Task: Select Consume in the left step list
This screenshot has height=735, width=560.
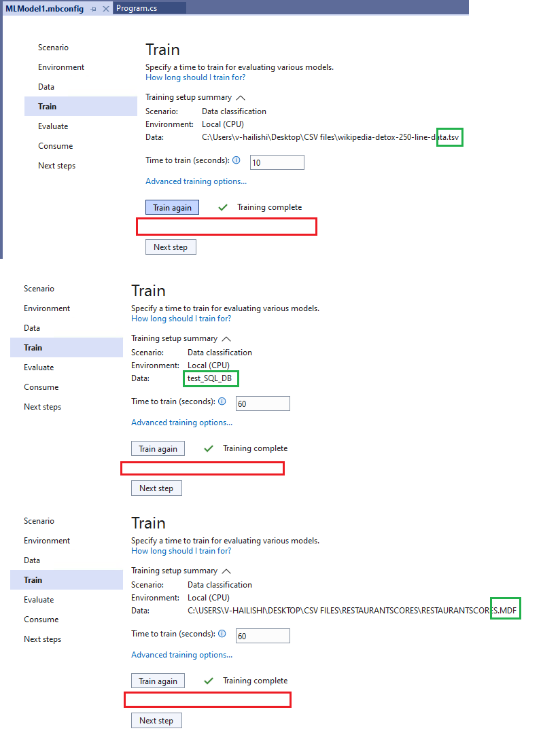Action: 56,145
